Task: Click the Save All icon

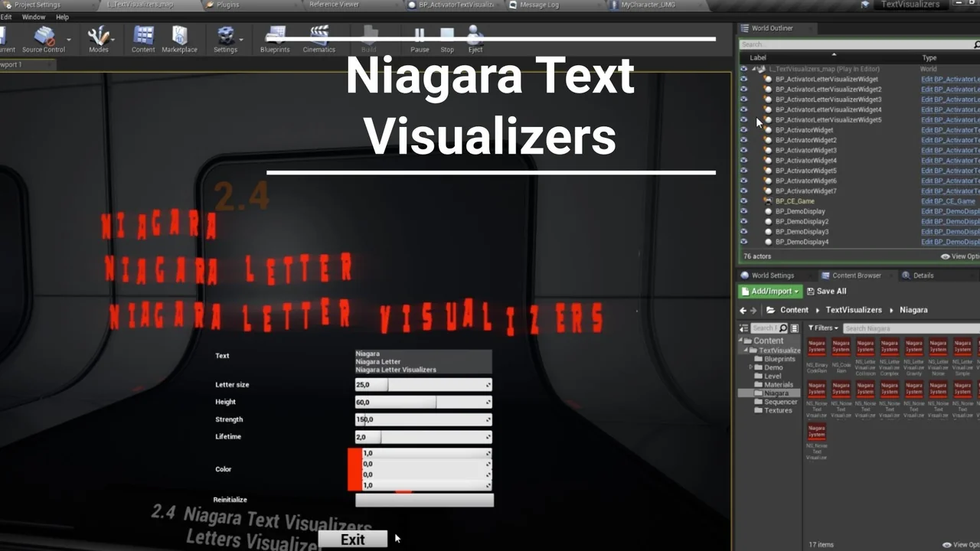Action: 812,292
